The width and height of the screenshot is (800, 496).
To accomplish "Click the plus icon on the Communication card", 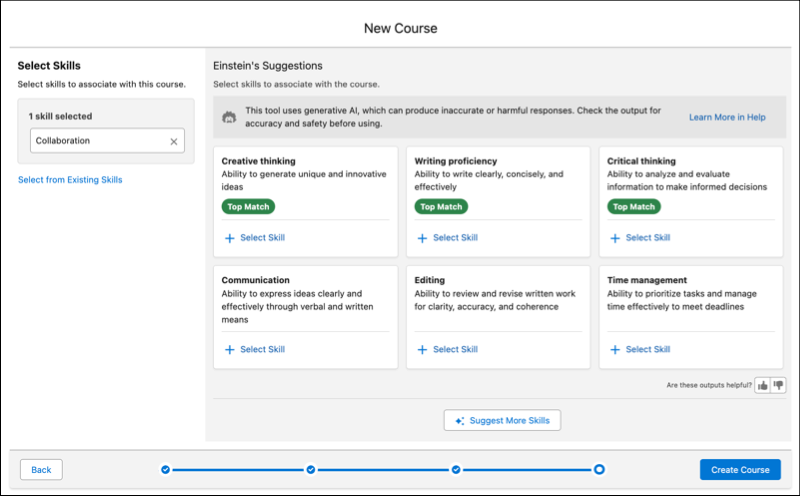I will [x=230, y=350].
